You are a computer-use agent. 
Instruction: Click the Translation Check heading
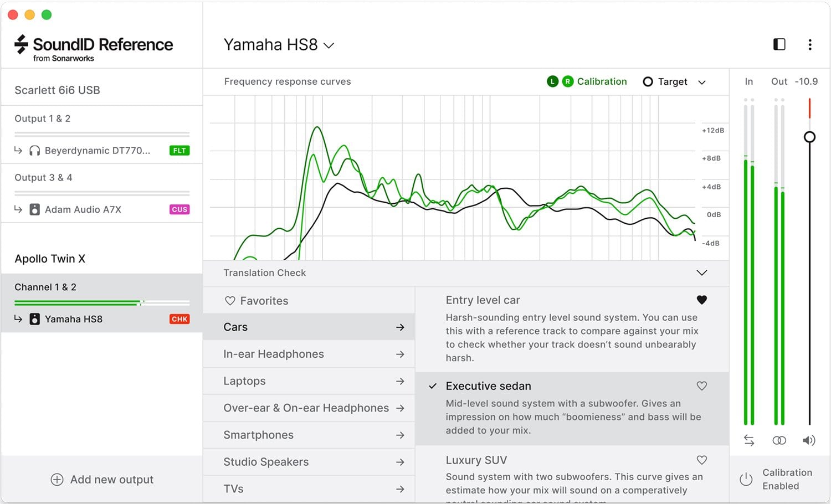click(x=264, y=272)
